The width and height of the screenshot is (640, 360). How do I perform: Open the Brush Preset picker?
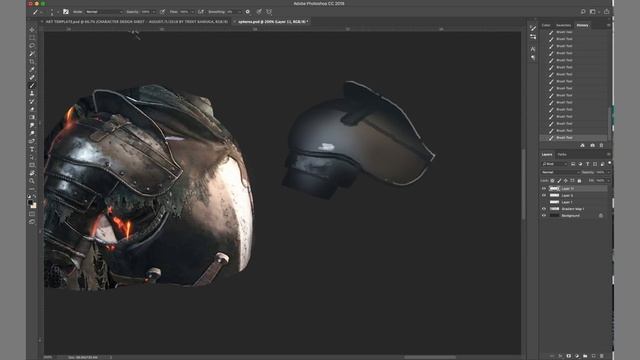tap(52, 12)
